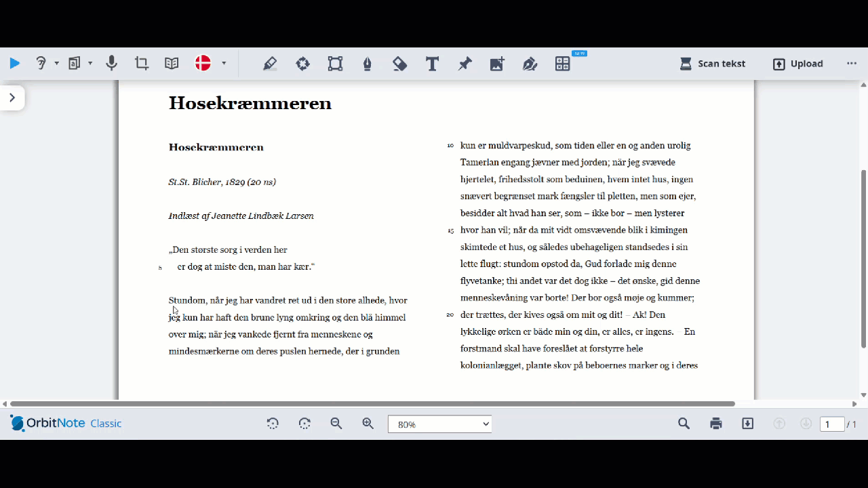Click the next page down arrow

pos(806,424)
